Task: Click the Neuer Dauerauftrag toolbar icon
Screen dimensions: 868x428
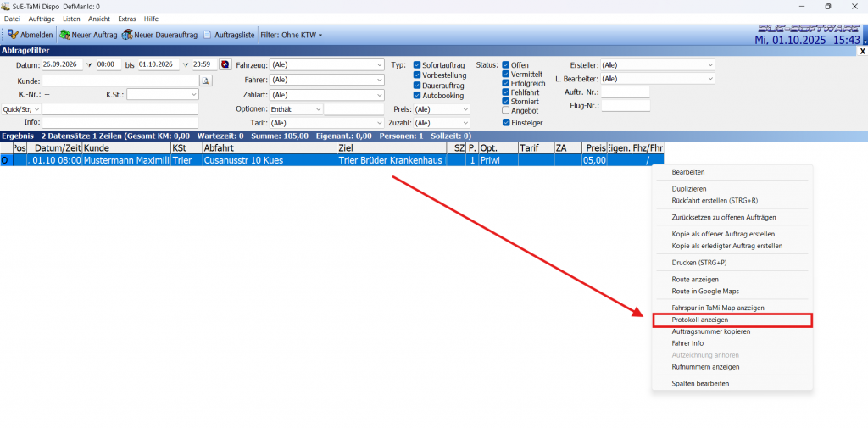Action: (x=127, y=35)
